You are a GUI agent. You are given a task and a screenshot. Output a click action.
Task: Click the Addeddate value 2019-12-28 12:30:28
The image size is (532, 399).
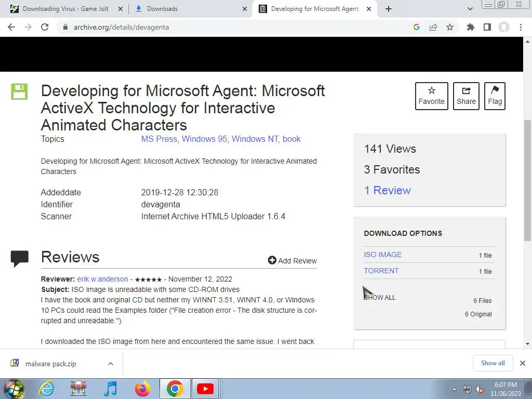point(179,192)
